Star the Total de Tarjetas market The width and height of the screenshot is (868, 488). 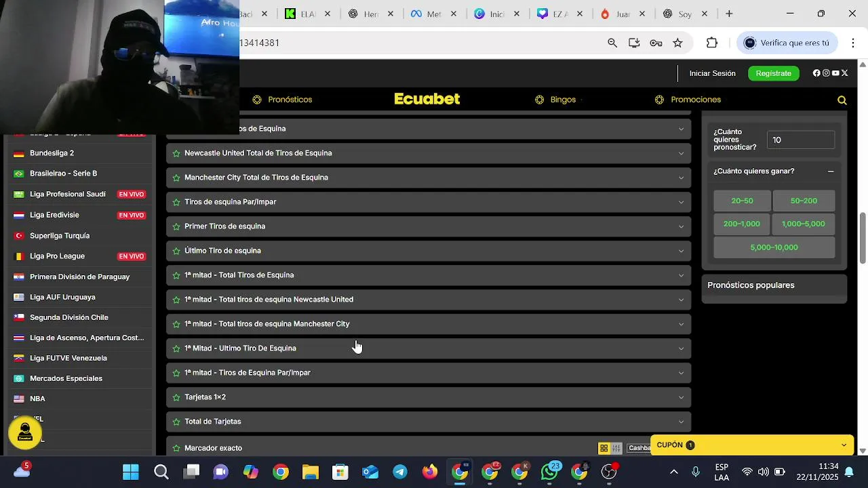tap(176, 422)
